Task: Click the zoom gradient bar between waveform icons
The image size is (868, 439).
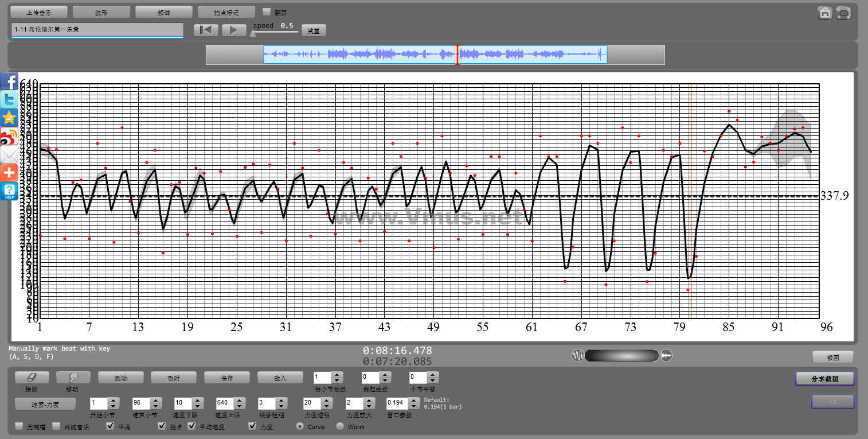Action: click(x=622, y=355)
